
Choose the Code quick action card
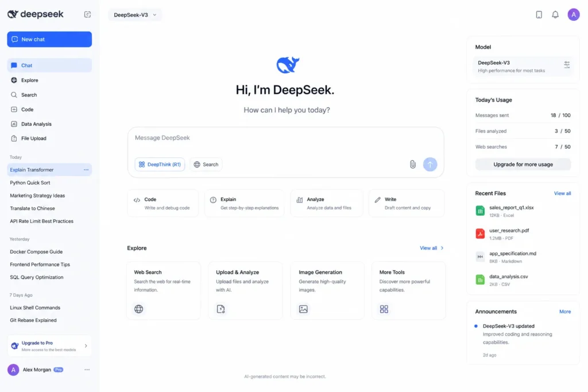point(163,203)
